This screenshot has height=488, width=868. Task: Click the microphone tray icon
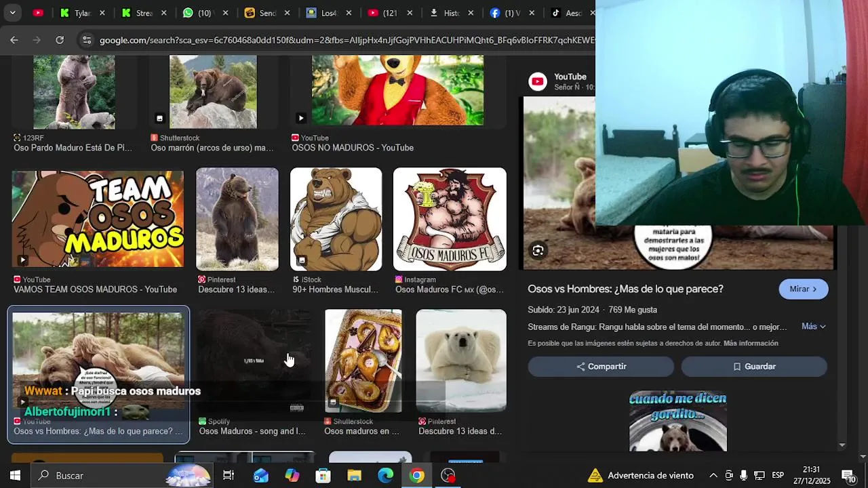click(744, 476)
